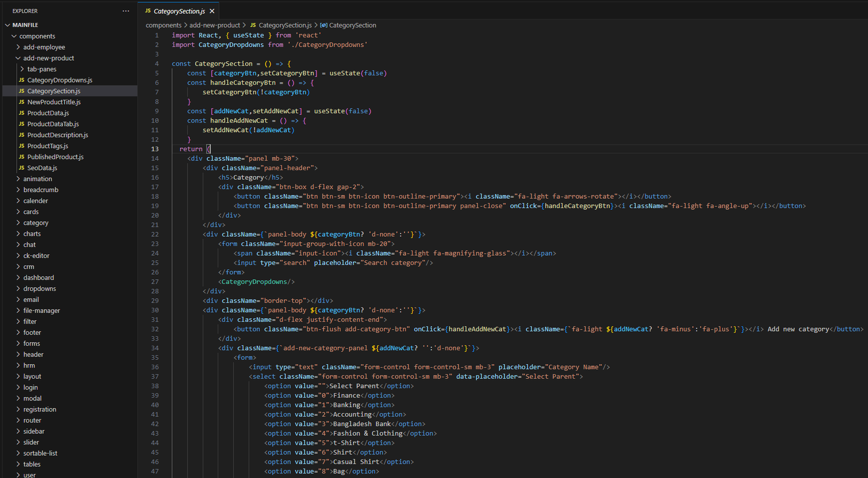The image size is (868, 478).
Task: Close the CategorySection.js editor tab
Action: click(212, 11)
